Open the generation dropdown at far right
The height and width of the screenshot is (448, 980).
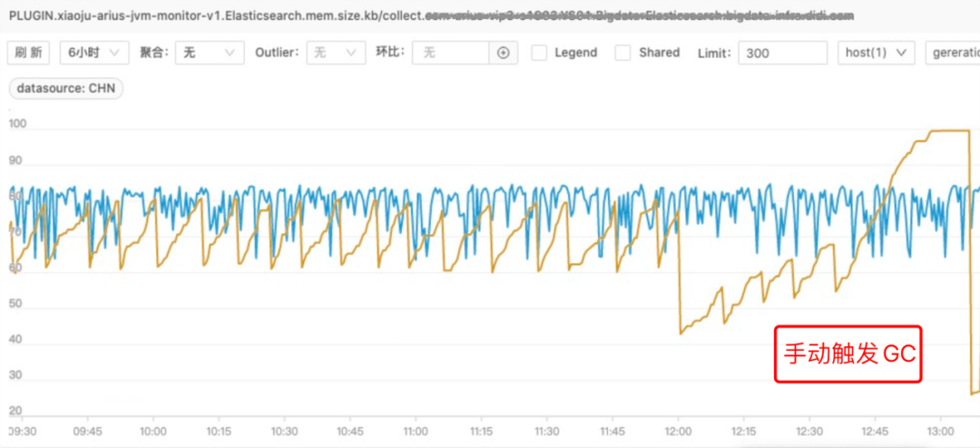(953, 53)
